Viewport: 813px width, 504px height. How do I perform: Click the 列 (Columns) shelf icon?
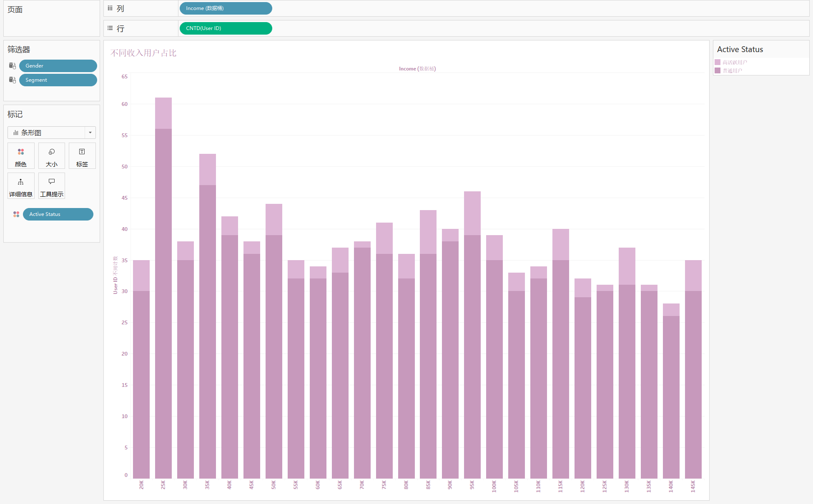click(x=110, y=8)
